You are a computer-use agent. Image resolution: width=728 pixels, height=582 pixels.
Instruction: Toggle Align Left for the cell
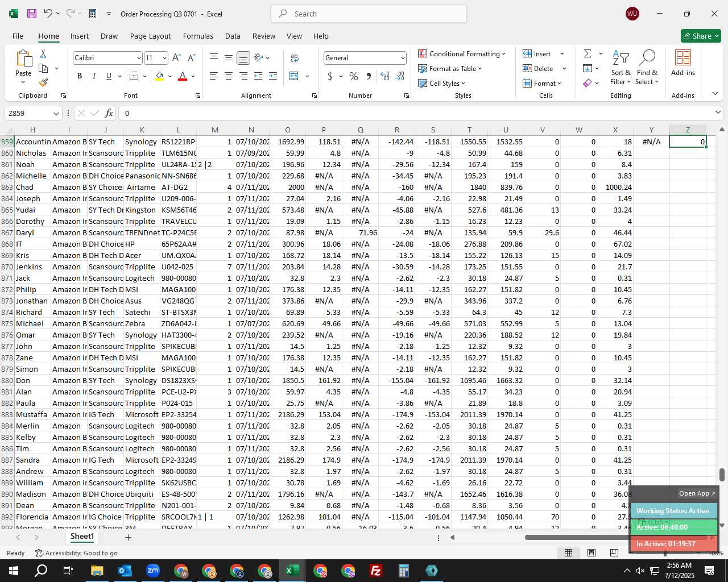214,76
